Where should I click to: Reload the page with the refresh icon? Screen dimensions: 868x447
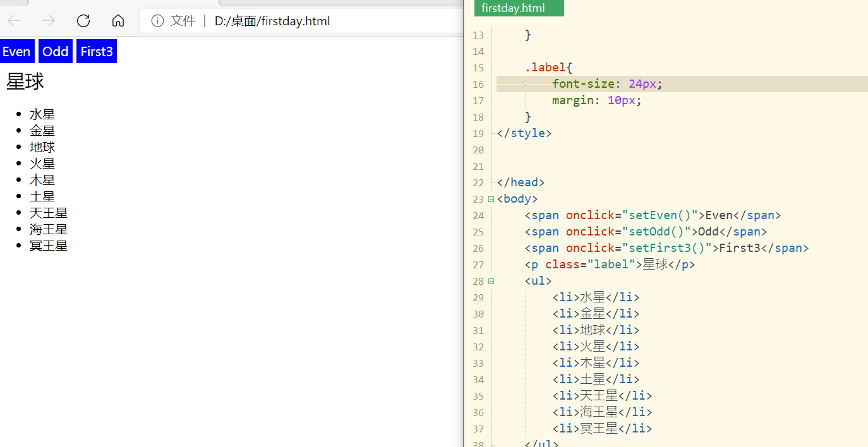click(x=83, y=21)
